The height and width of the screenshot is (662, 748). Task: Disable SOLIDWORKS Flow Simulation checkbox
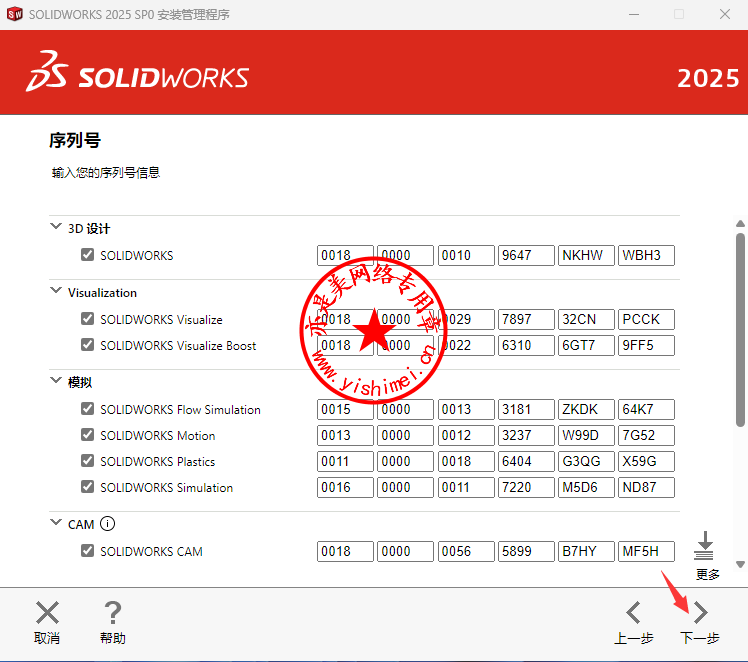tap(87, 409)
